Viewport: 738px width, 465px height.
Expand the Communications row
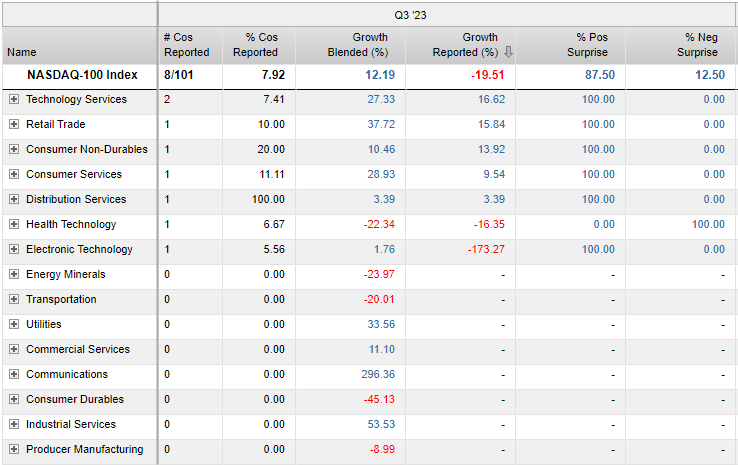coord(14,374)
